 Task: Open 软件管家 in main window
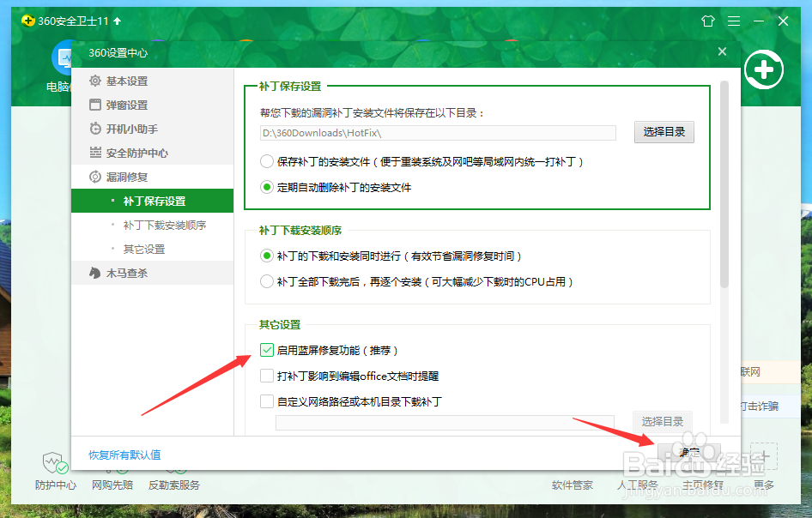coord(573,485)
